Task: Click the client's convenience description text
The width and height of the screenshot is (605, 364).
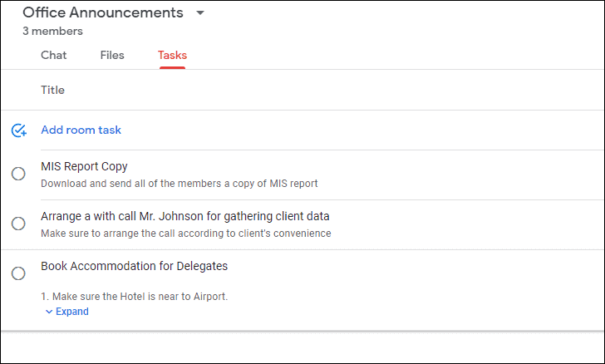Action: [x=186, y=234]
